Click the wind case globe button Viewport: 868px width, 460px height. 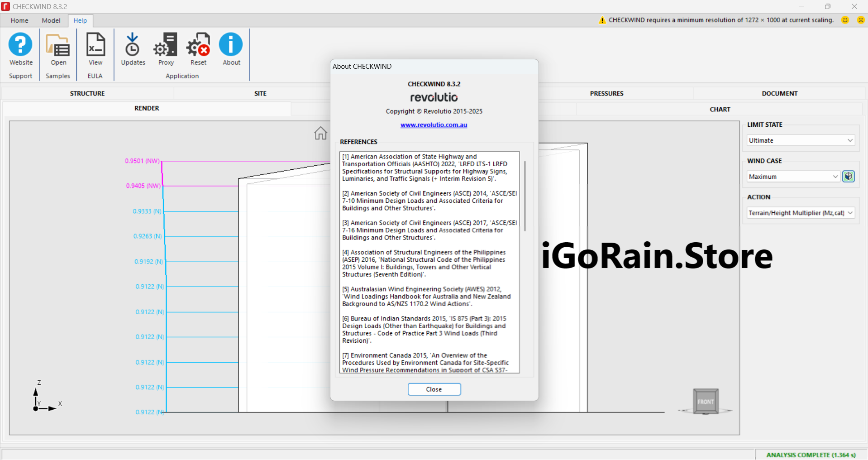point(849,177)
